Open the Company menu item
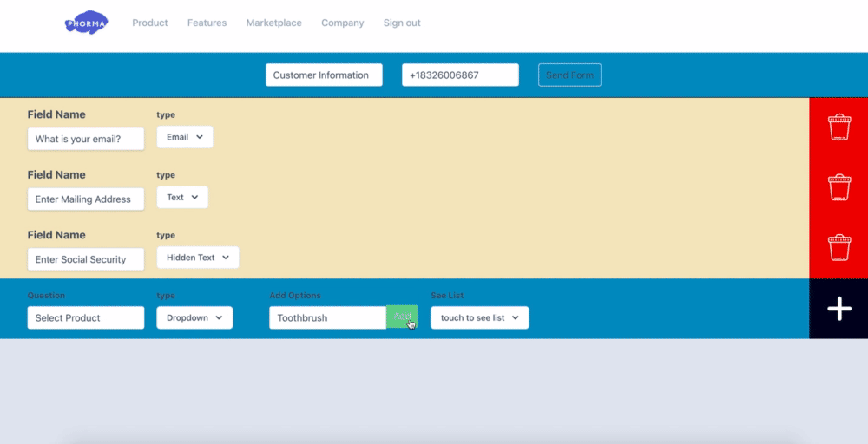The image size is (868, 444). click(x=343, y=23)
